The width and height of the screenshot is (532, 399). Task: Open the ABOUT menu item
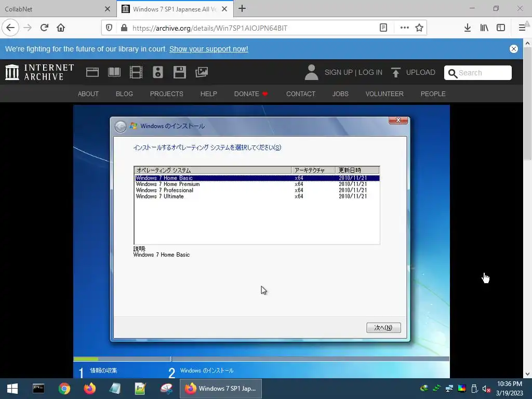pos(88,94)
